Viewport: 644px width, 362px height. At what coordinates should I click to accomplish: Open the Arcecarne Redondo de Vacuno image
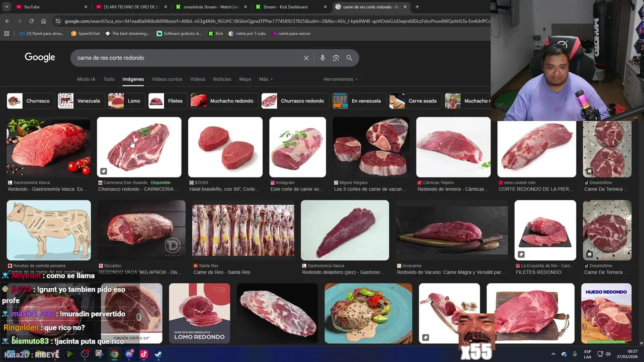coord(451,230)
